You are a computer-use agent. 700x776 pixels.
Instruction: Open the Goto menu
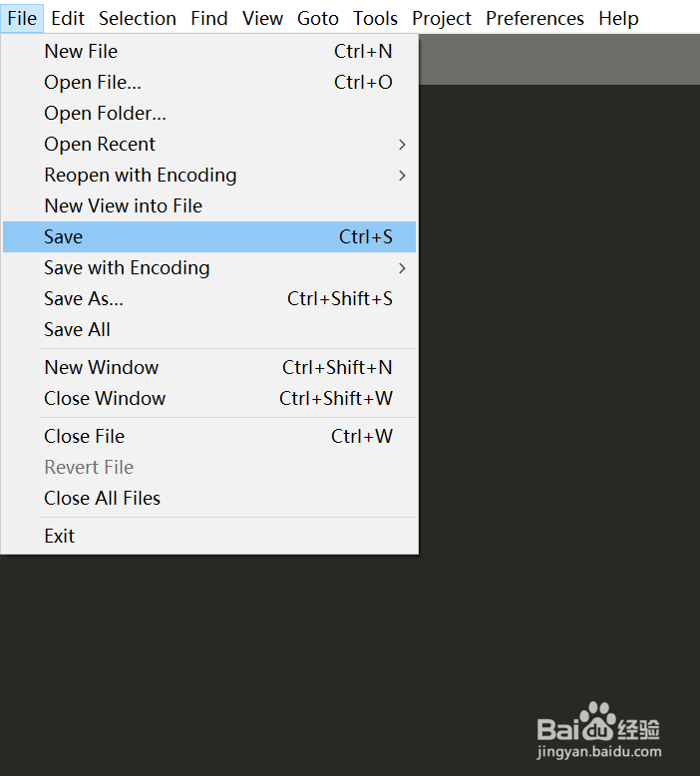318,19
